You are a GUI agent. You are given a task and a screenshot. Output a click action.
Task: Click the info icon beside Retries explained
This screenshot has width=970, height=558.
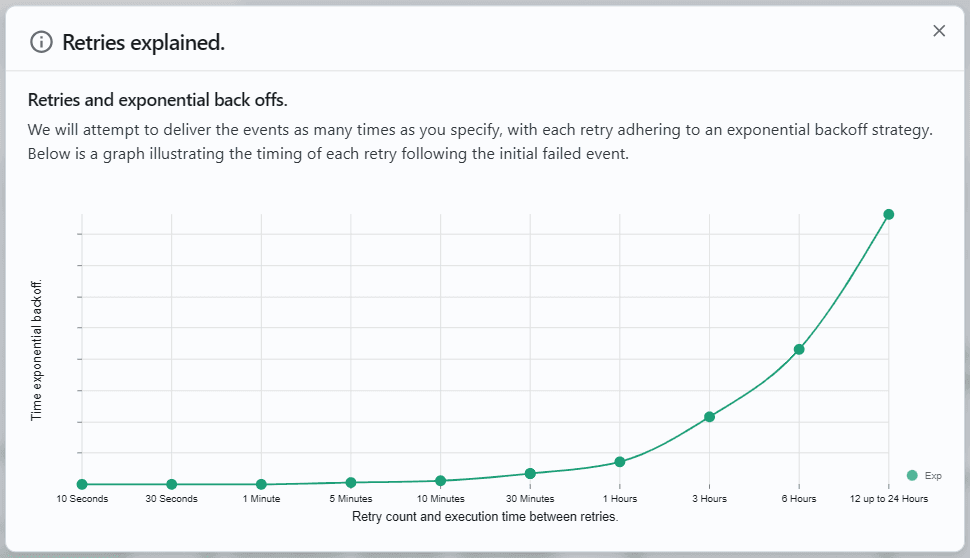(x=41, y=42)
